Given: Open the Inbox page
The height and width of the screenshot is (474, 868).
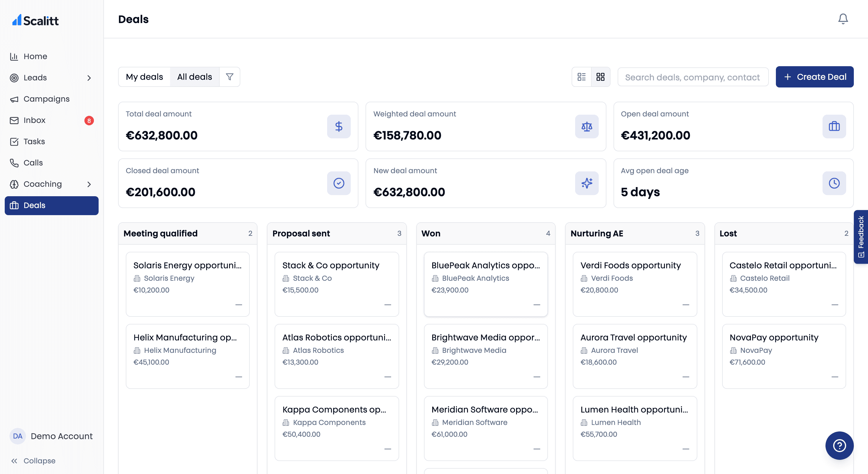Looking at the screenshot, I should coord(52,120).
